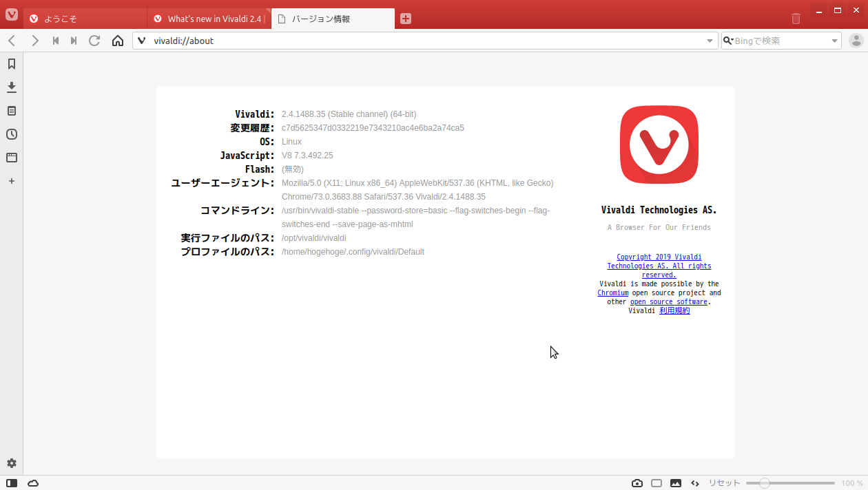Viewport: 868px width, 490px height.
Task: Click the user agent string Mozilla/5.0
Action: pos(417,190)
